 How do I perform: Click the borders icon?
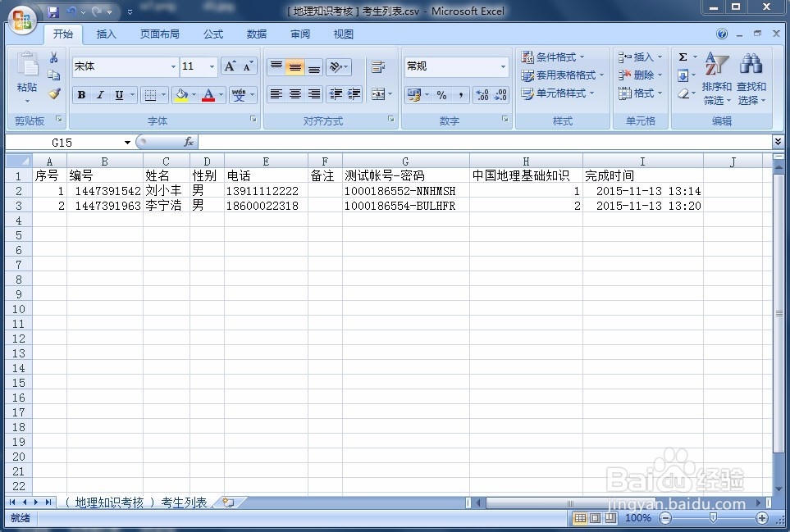[150, 94]
